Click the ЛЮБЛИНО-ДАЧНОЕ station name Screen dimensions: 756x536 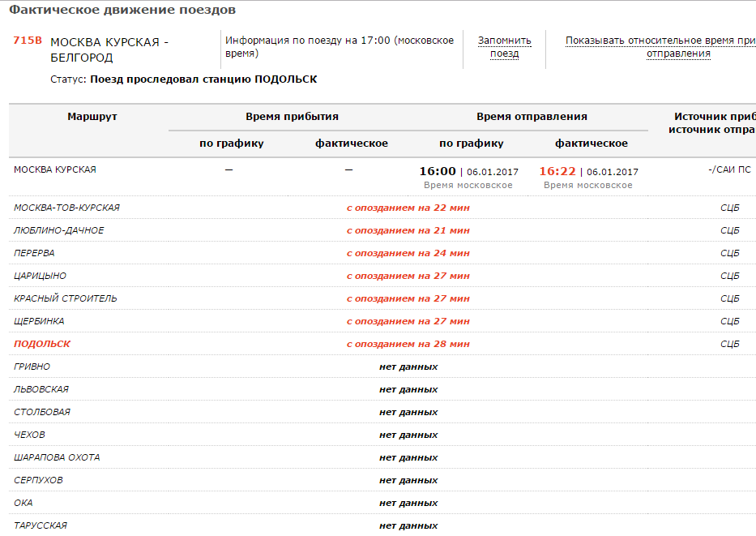[x=58, y=230]
